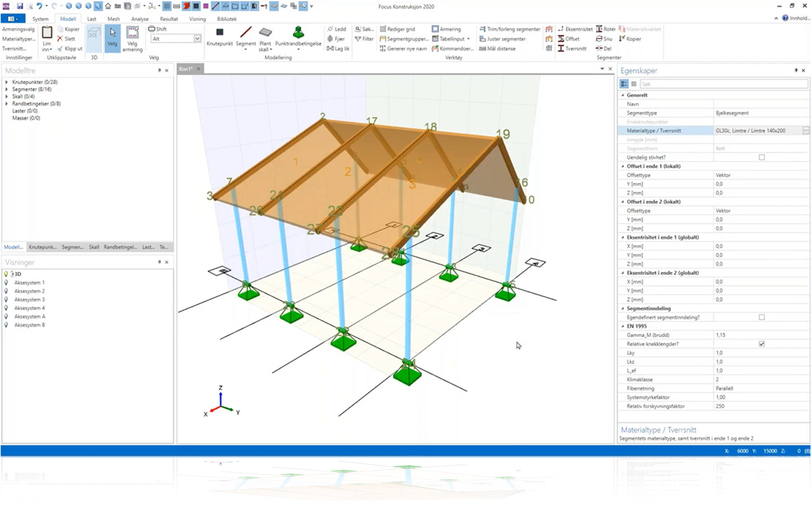
Task: Open the Søk search tool
Action: pyautogui.click(x=364, y=29)
